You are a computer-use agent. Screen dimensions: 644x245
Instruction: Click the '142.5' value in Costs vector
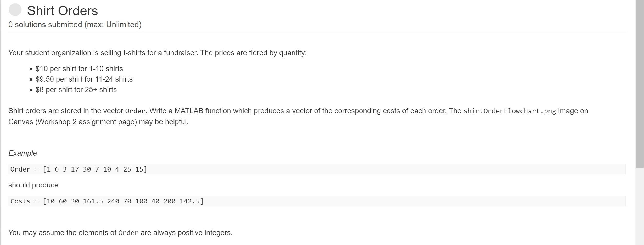tap(189, 201)
